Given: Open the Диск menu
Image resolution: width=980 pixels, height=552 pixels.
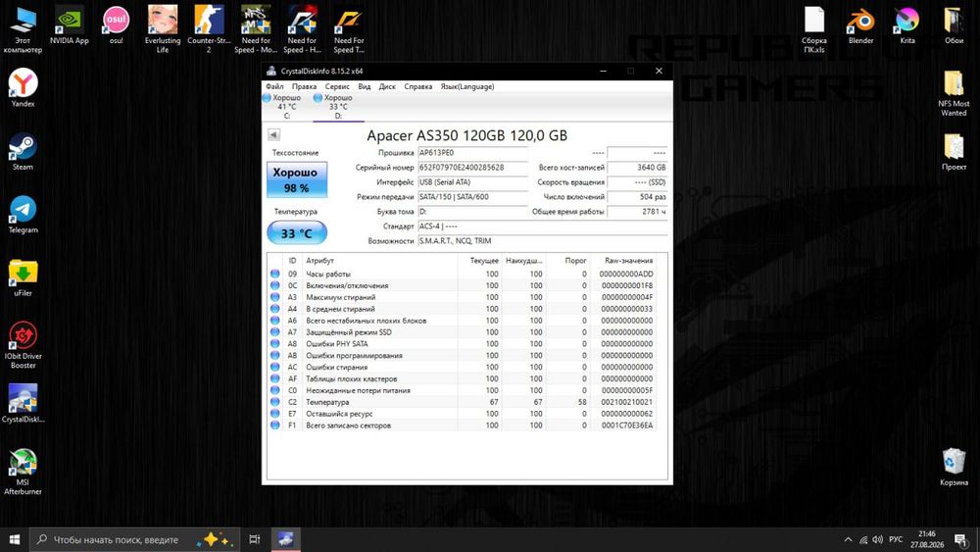Looking at the screenshot, I should (x=387, y=86).
